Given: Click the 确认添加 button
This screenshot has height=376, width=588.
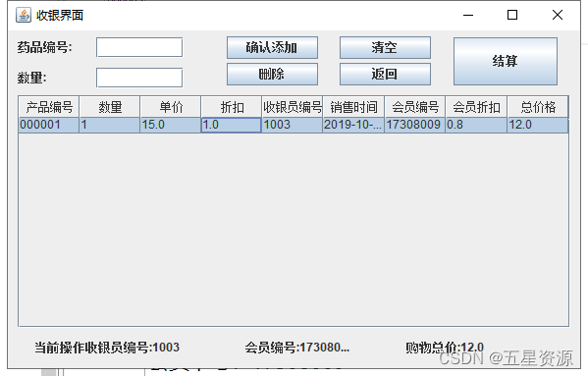Looking at the screenshot, I should (272, 47).
